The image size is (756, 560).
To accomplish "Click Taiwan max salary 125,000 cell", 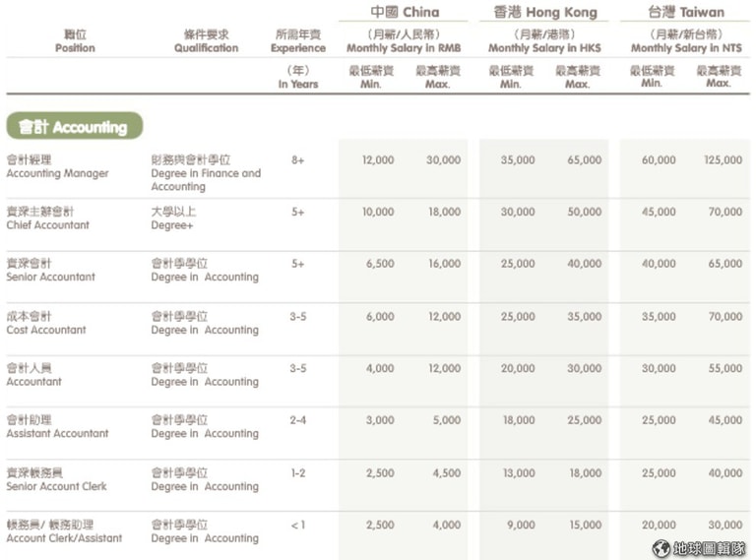I will (723, 160).
